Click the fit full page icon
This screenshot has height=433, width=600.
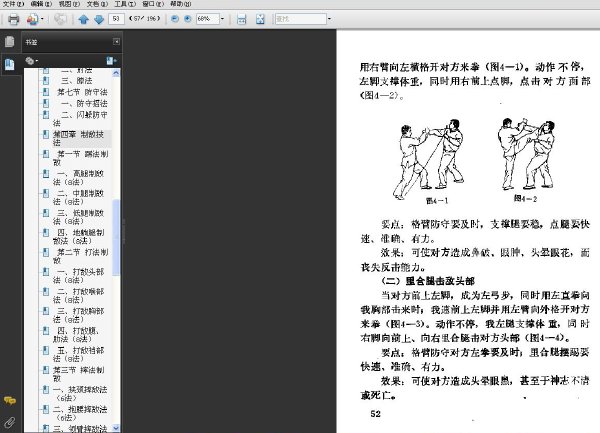click(260, 19)
